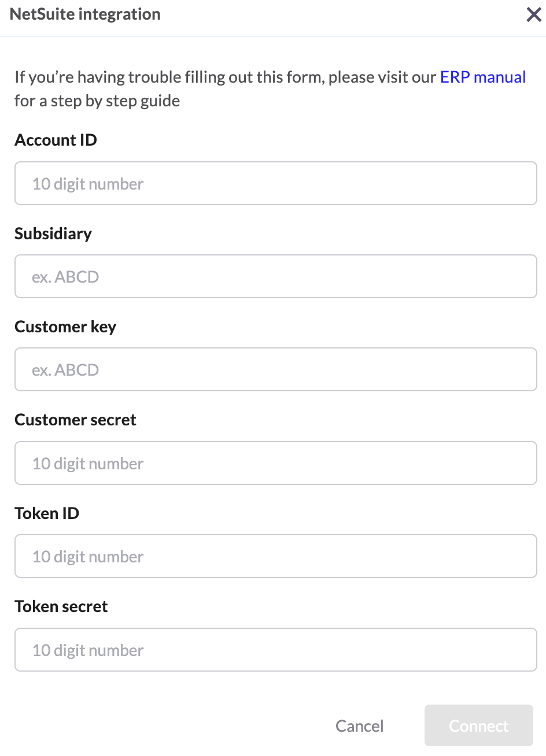Focus the Account ID input field

276,184
